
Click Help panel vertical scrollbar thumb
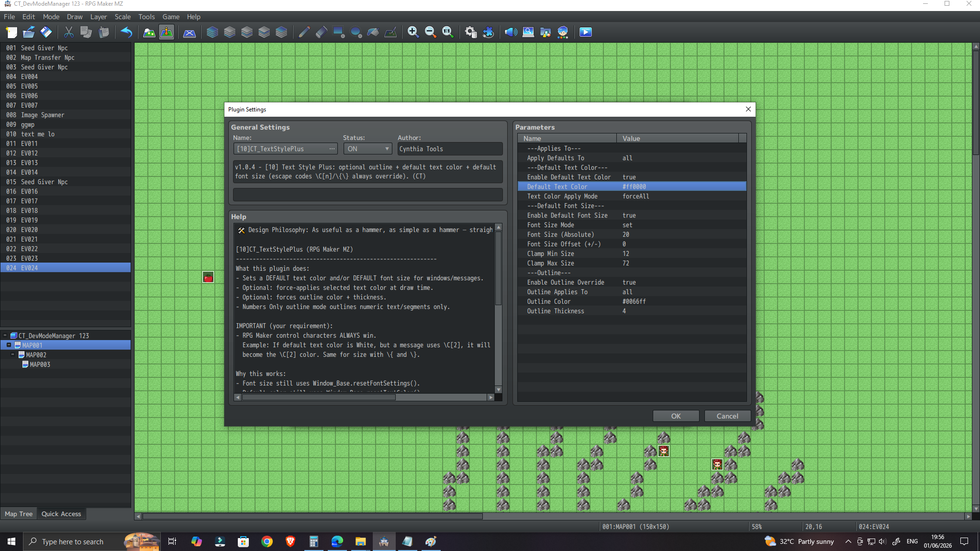point(498,268)
